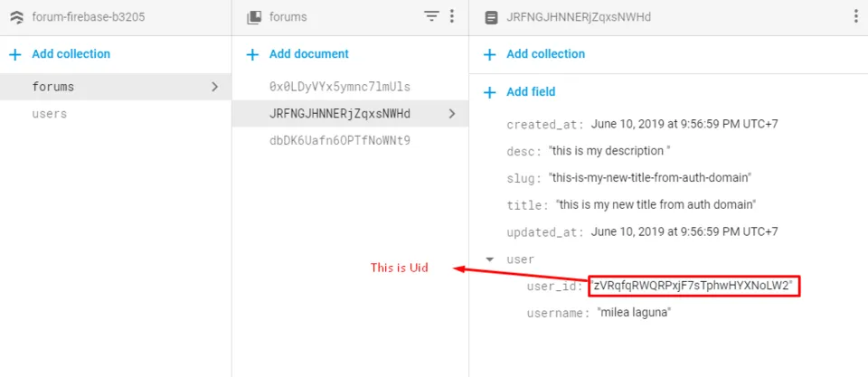Click the username field name
The width and height of the screenshot is (868, 377).
pos(558,314)
